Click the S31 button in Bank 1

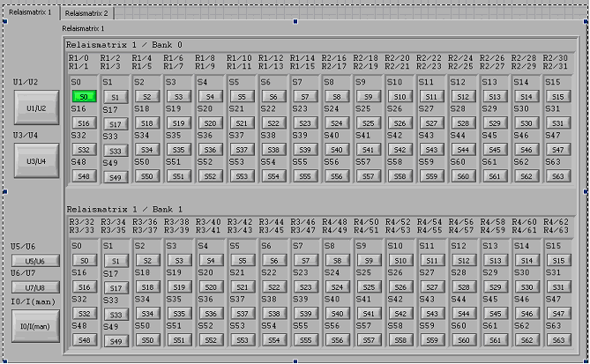pyautogui.click(x=559, y=287)
